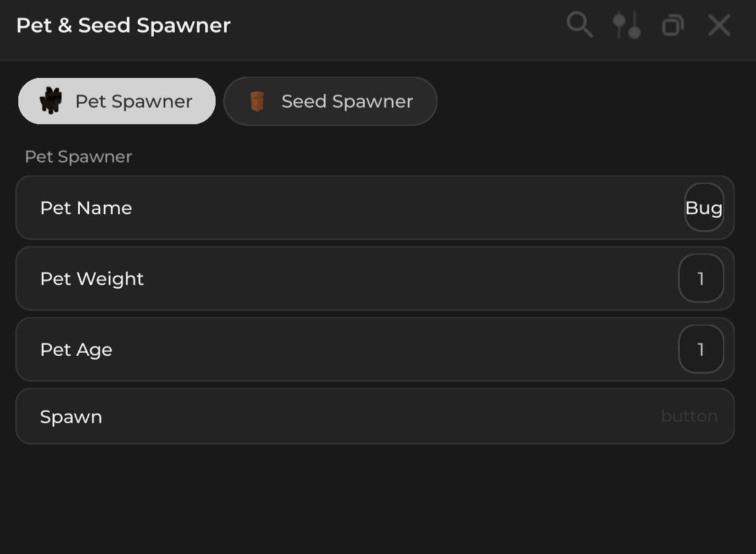The width and height of the screenshot is (756, 554).
Task: Focus the Pet Weight value box
Action: click(x=701, y=279)
